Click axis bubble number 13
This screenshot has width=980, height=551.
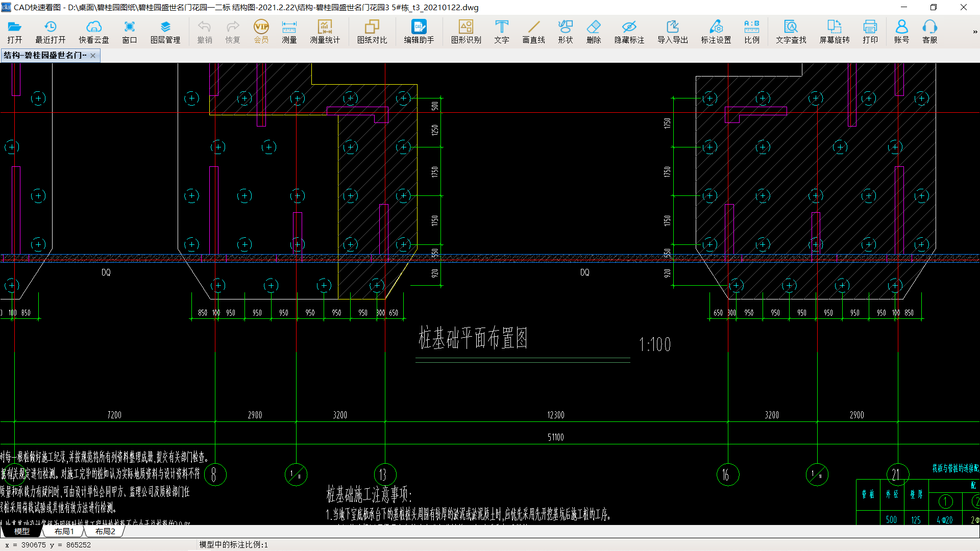(385, 474)
